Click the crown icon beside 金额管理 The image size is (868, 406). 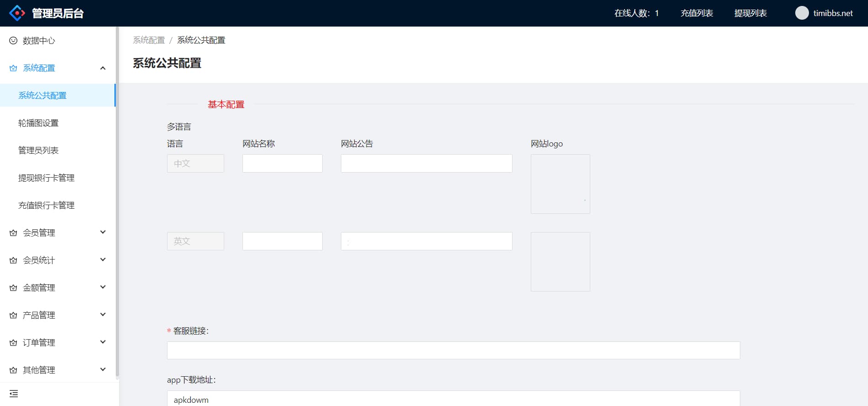(13, 288)
